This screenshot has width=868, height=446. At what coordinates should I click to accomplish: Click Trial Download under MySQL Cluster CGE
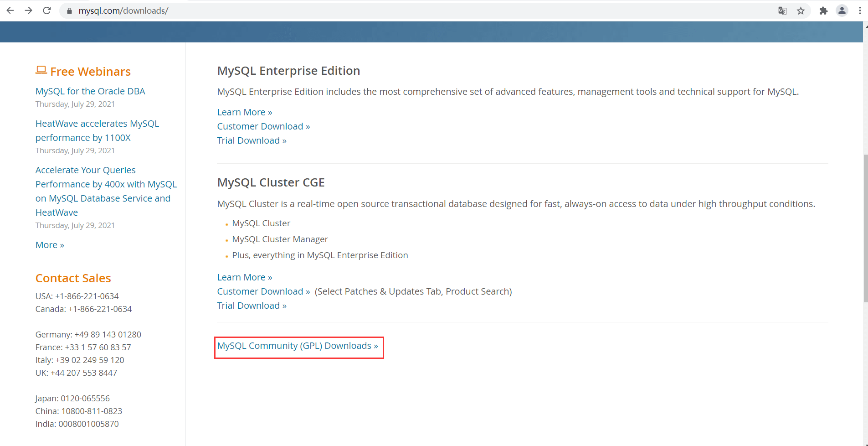pos(252,306)
